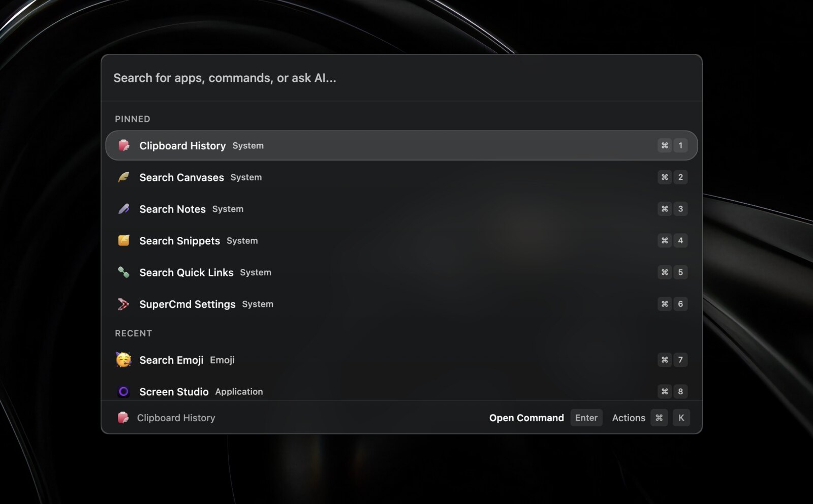Click the Search Canvases feather icon
813x504 pixels.
pos(123,177)
